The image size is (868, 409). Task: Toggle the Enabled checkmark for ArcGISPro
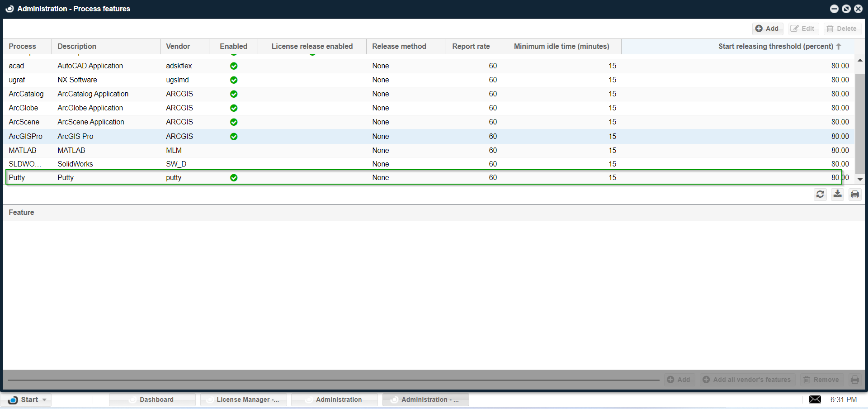point(234,137)
